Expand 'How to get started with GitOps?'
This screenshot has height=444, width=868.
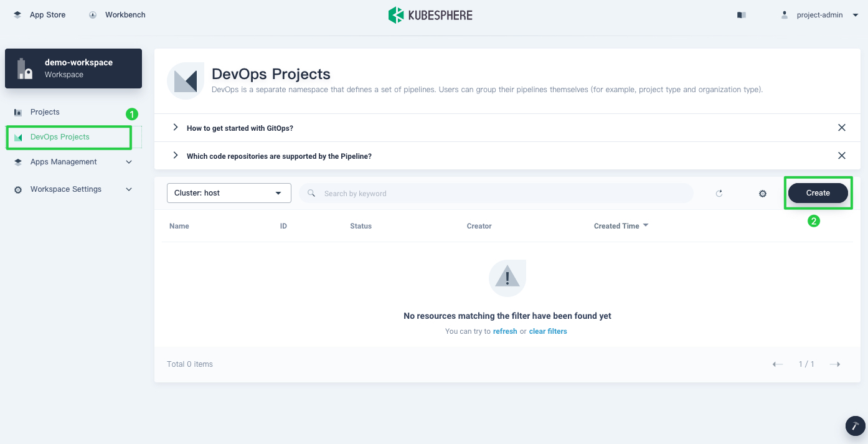point(240,128)
